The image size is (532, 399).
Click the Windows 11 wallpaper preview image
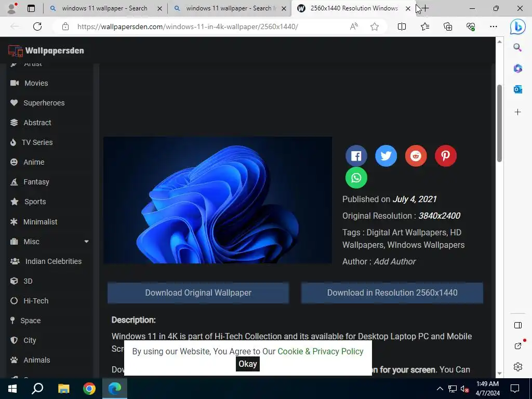tap(218, 200)
